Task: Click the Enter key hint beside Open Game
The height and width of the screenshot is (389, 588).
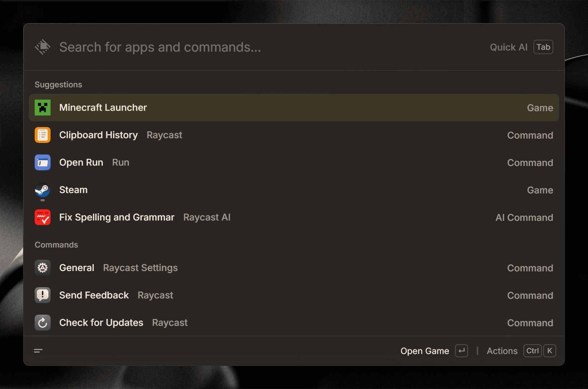Action: [461, 351]
